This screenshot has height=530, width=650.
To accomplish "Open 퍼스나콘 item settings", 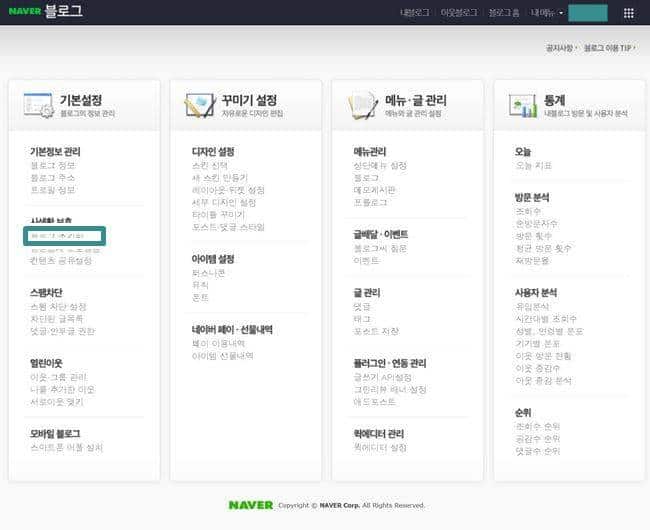I will (209, 273).
